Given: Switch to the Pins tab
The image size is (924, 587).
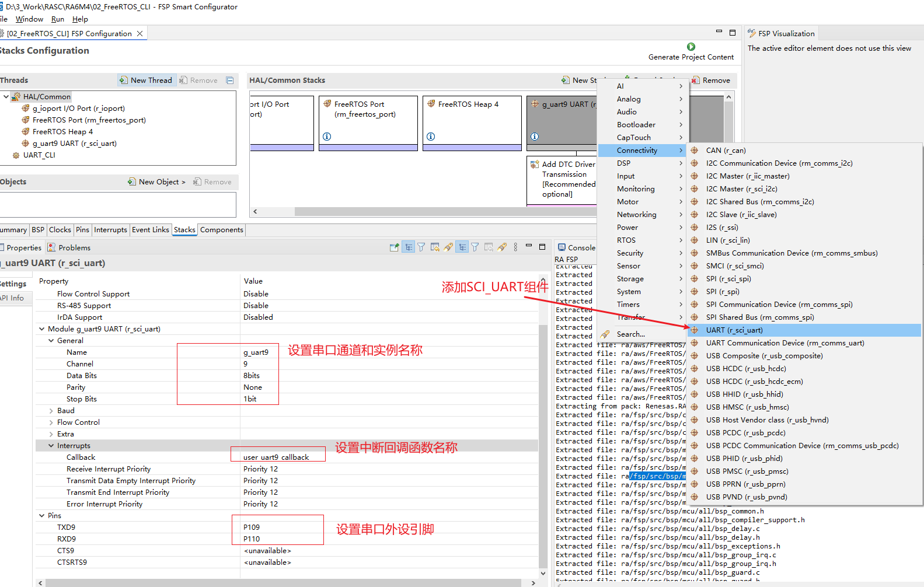Looking at the screenshot, I should click(x=83, y=230).
